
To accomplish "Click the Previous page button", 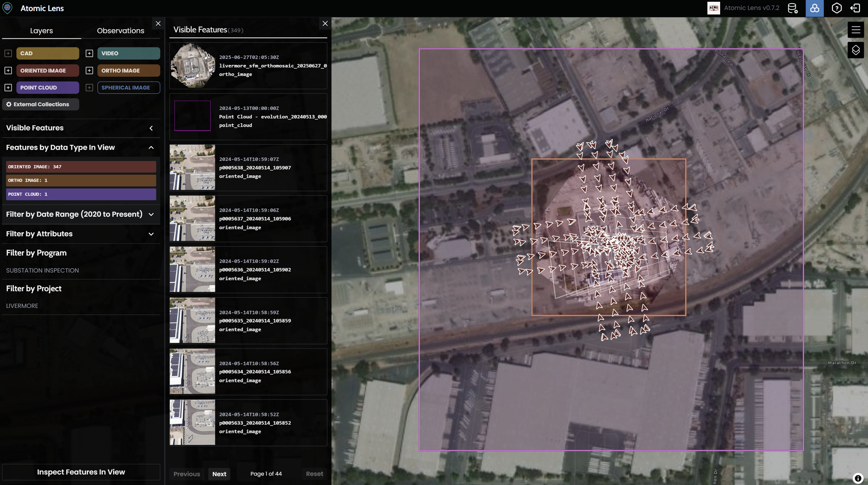I will click(187, 474).
